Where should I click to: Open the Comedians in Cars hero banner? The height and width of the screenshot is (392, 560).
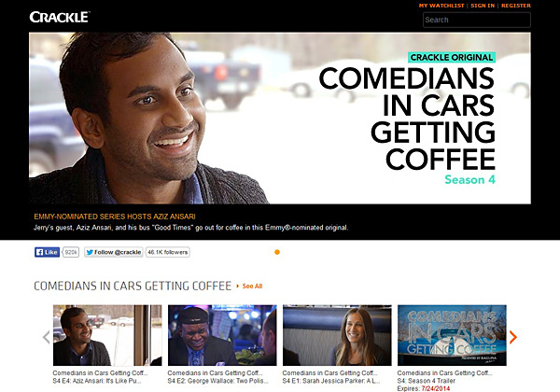[x=280, y=119]
